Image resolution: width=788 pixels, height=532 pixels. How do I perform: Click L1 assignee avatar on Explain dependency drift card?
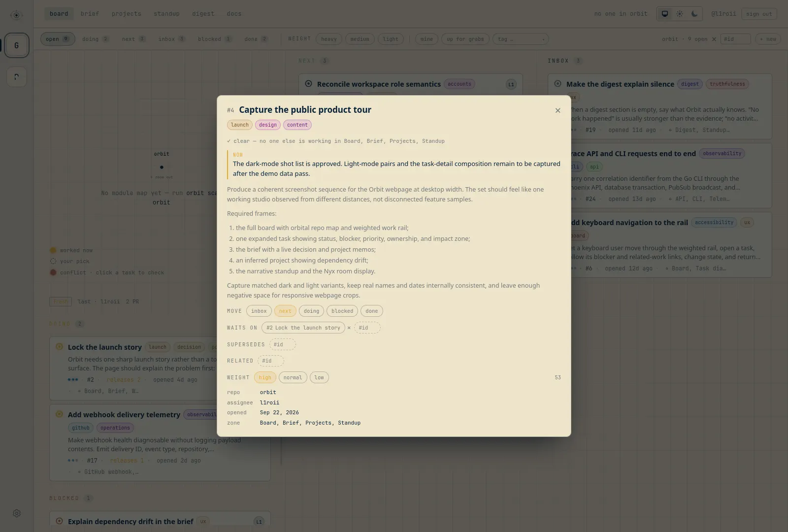tap(259, 522)
